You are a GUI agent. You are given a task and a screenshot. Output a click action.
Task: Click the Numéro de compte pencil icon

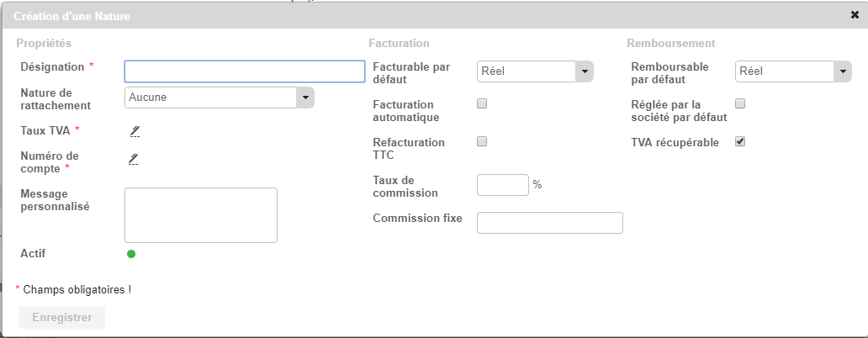pos(134,159)
